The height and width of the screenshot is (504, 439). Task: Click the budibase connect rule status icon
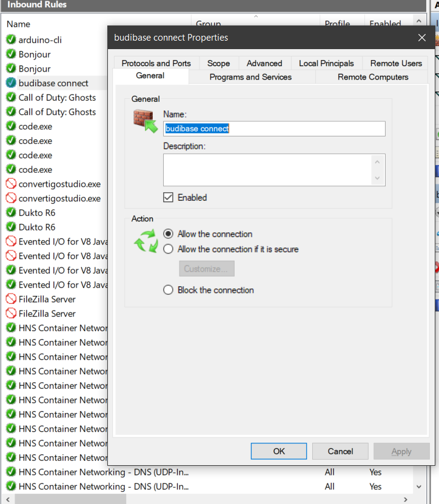(11, 83)
